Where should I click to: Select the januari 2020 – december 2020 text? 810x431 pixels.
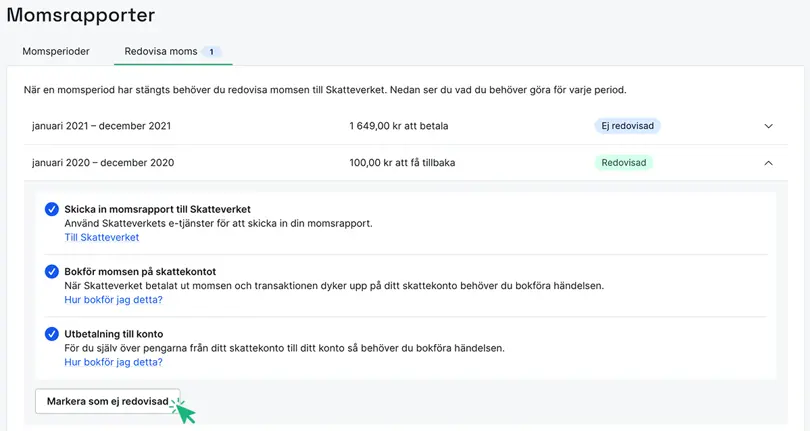103,162
